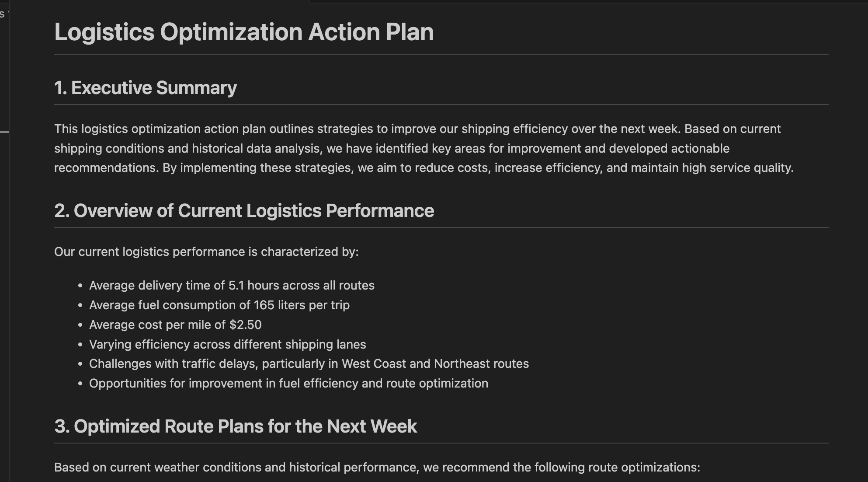The width and height of the screenshot is (868, 482).
Task: Click the fuel efficiency opportunities bullet
Action: click(x=288, y=384)
